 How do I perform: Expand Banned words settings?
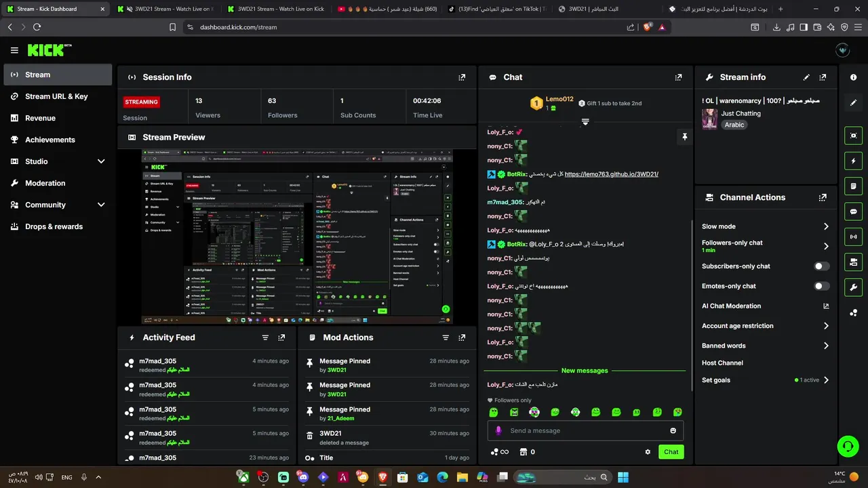click(826, 346)
